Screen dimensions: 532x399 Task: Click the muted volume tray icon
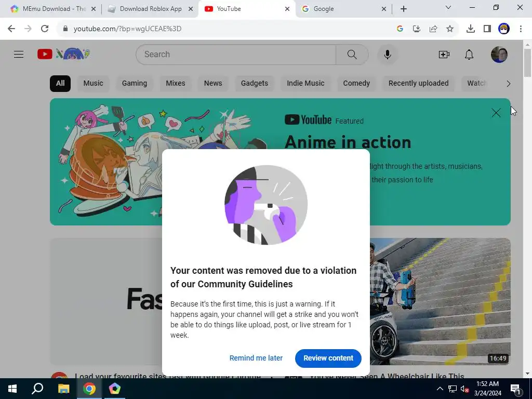click(x=464, y=389)
